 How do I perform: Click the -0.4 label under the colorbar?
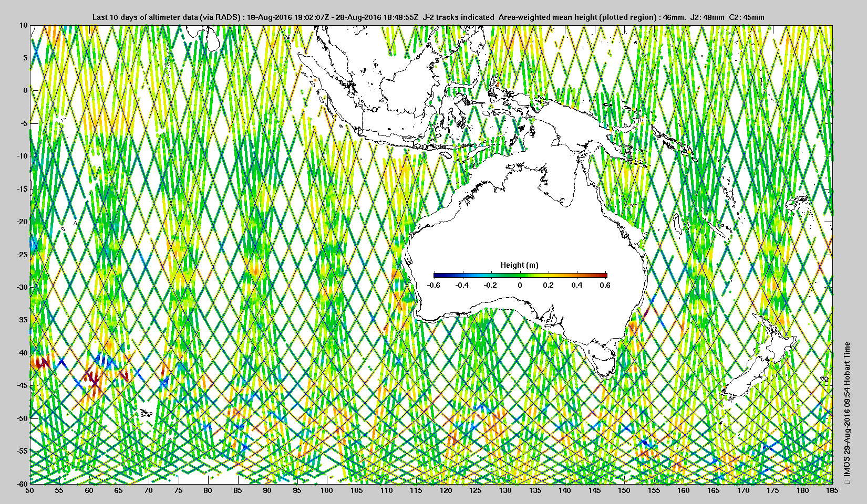pos(462,285)
